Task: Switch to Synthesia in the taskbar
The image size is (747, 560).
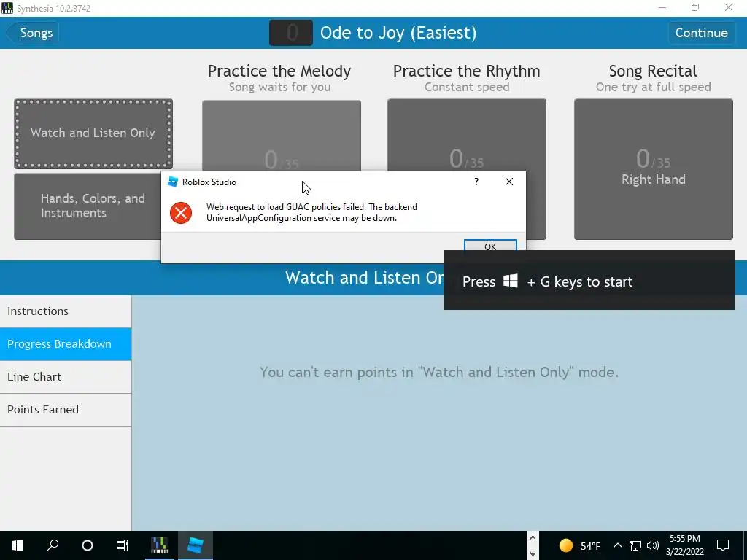Action: 160,545
